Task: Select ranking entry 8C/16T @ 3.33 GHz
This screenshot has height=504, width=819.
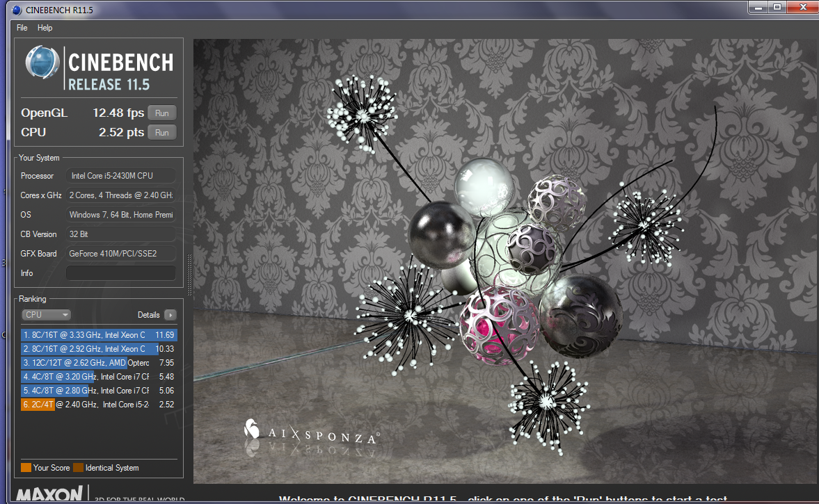Action: click(99, 335)
